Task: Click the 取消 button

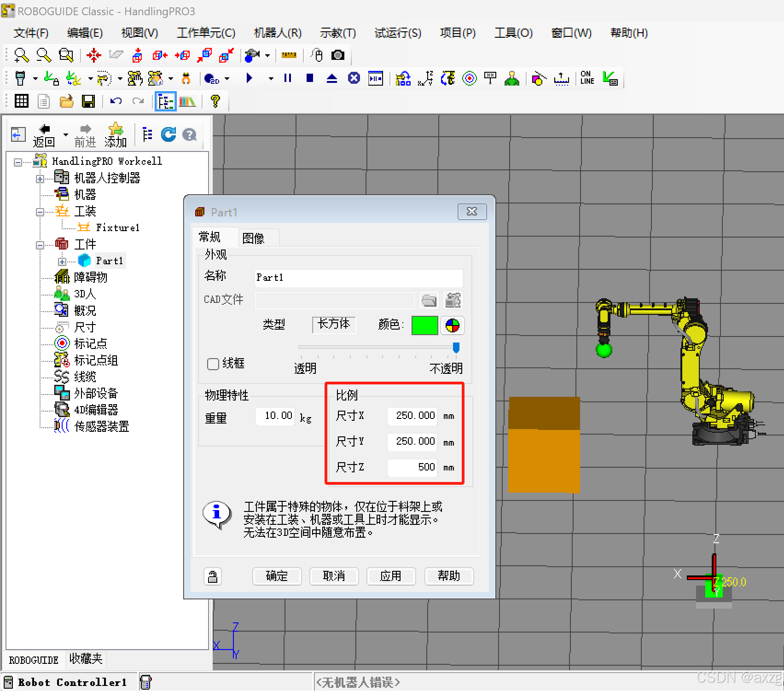Action: coord(334,576)
